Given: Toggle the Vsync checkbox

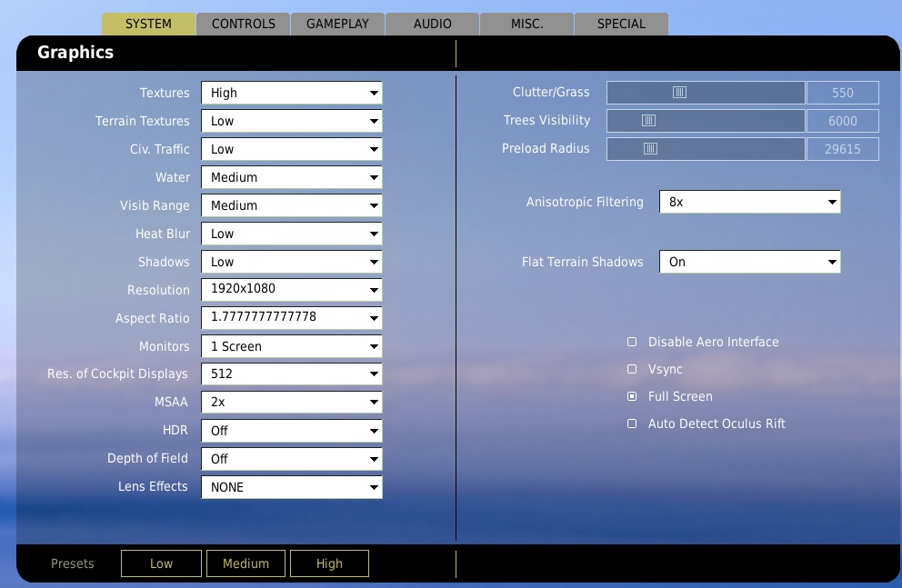Looking at the screenshot, I should 632,368.
